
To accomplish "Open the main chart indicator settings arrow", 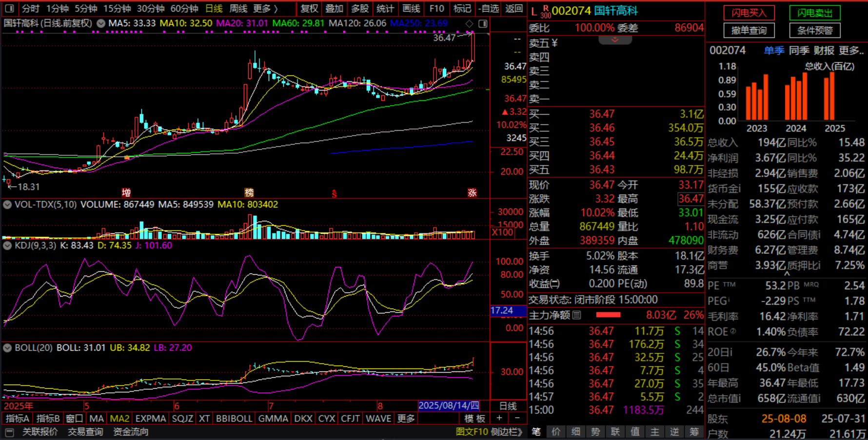I will coord(101,23).
